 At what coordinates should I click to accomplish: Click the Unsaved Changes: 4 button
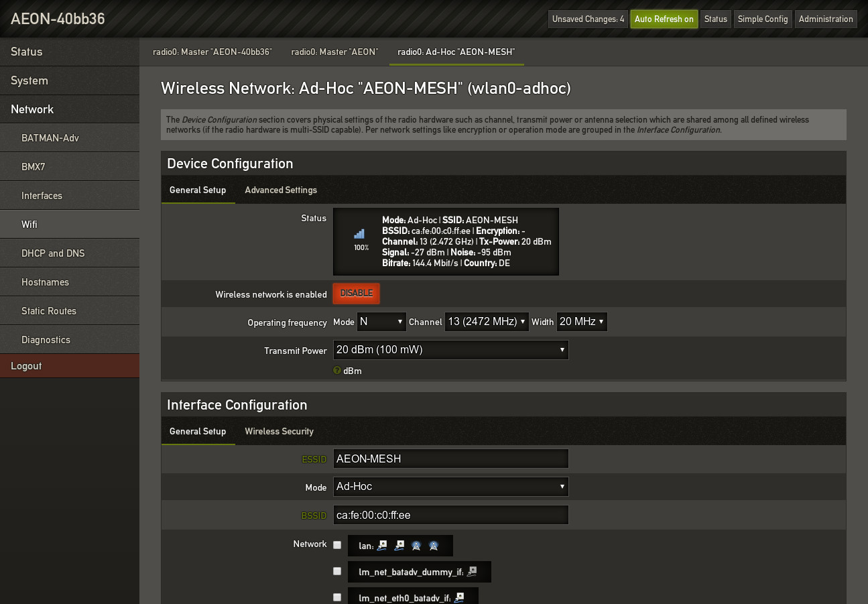tap(588, 19)
